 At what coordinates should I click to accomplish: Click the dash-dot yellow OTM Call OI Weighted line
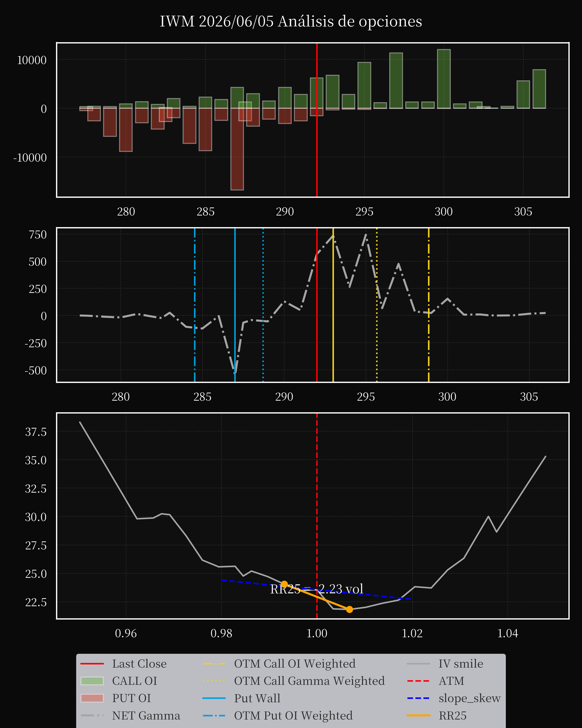click(429, 305)
